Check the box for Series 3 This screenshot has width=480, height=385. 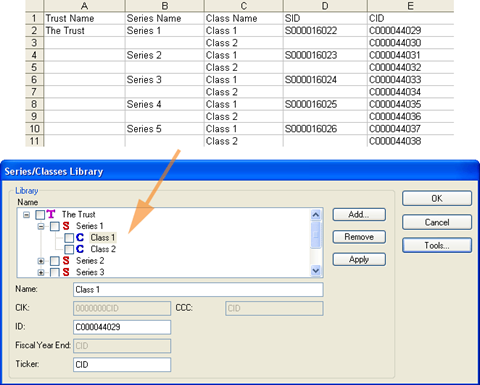point(55,273)
